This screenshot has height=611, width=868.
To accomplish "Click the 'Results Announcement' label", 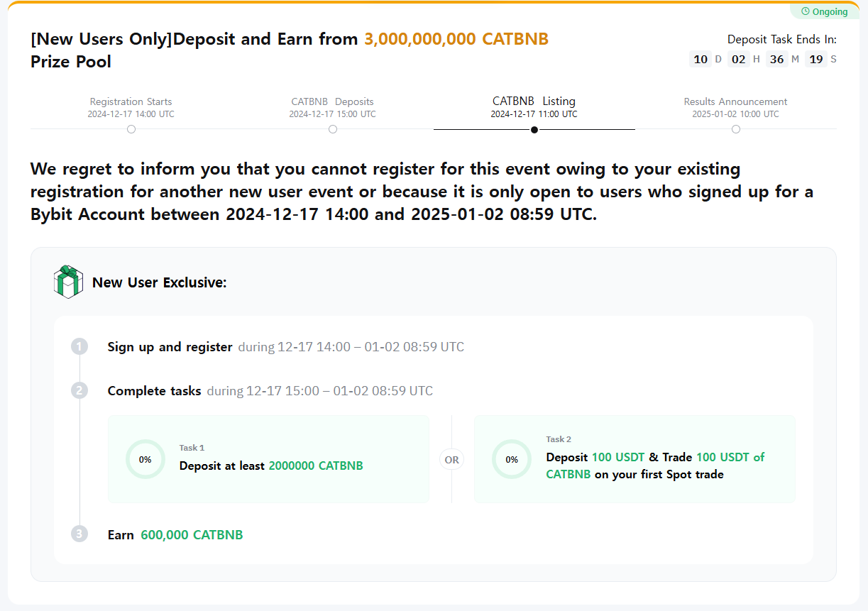I will (735, 101).
